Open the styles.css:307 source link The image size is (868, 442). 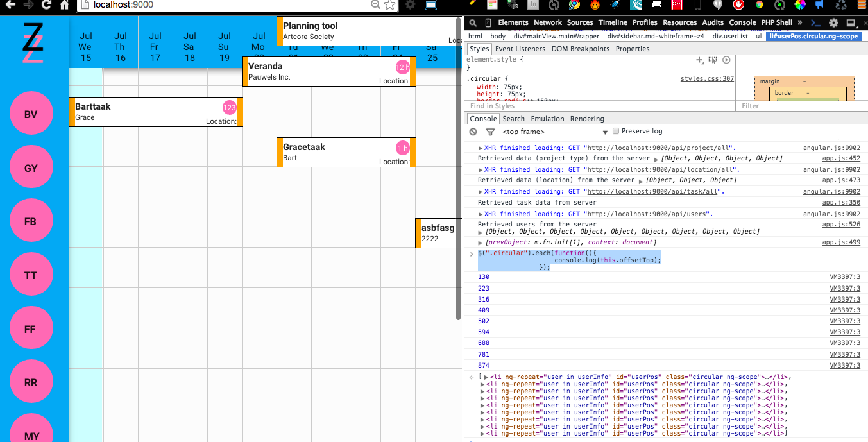pyautogui.click(x=706, y=79)
